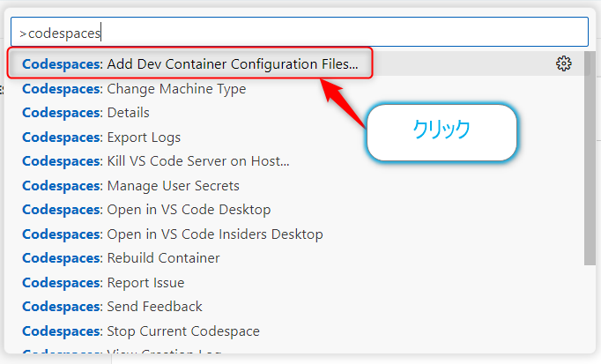Select Codespaces: Add Dev Container Configuration Files
The width and height of the screenshot is (601, 364).
click(x=296, y=63)
